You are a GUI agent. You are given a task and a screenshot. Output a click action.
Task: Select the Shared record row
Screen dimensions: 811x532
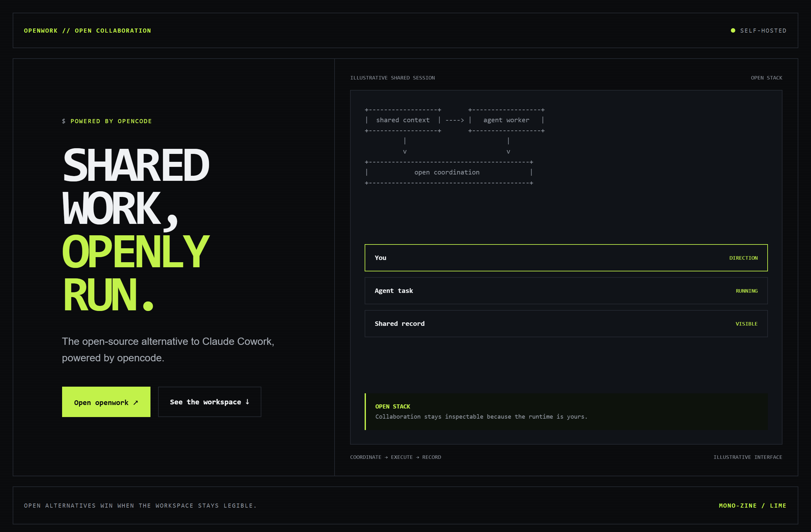(x=566, y=324)
